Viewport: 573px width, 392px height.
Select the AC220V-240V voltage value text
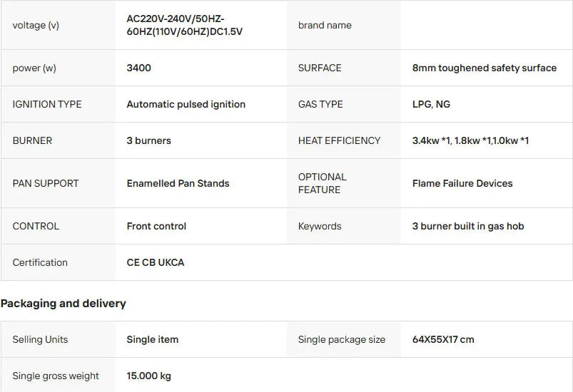tap(185, 25)
